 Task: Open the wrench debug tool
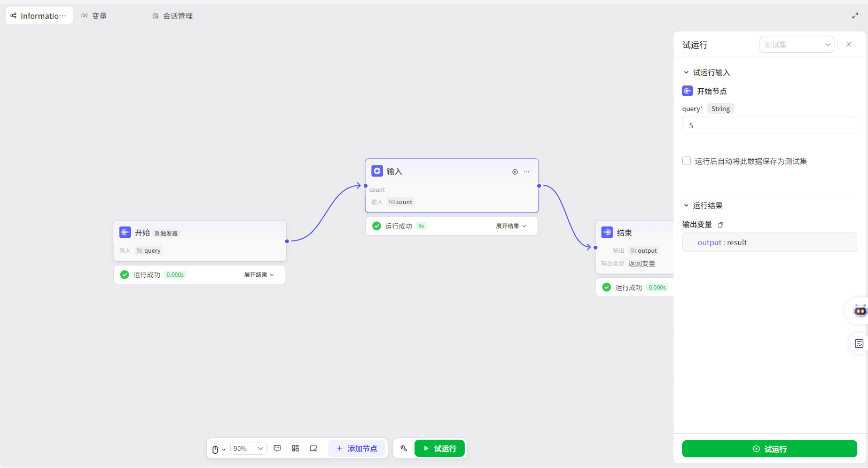pos(404,448)
